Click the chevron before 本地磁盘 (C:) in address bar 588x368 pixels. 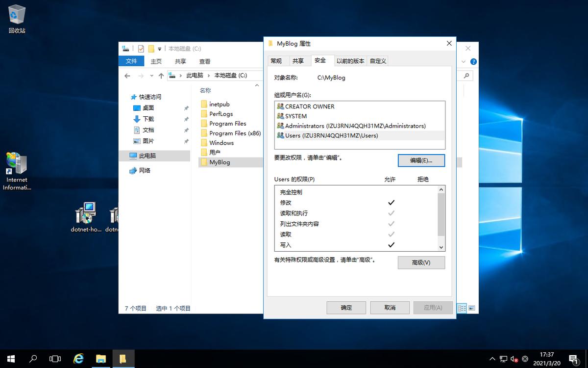[209, 76]
